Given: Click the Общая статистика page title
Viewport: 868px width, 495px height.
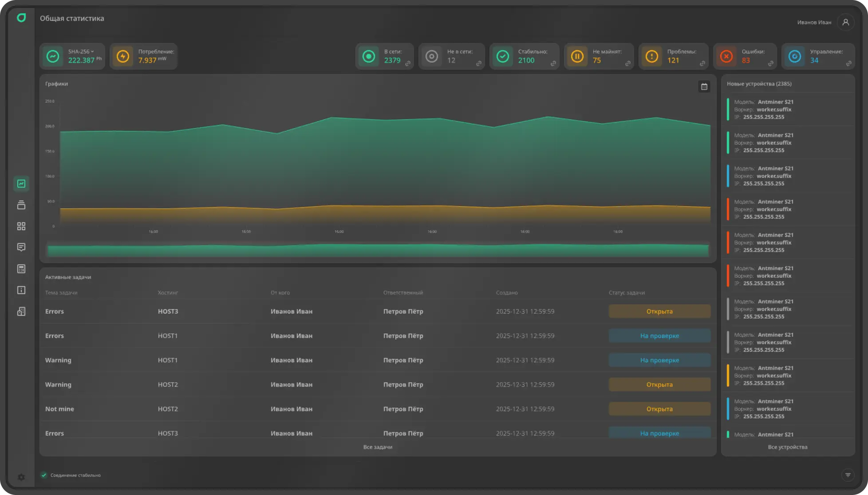Looking at the screenshot, I should [72, 18].
